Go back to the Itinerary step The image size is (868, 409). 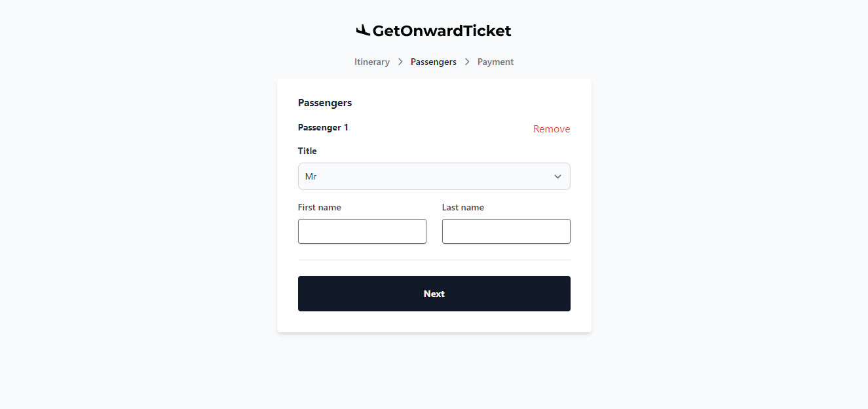[372, 62]
